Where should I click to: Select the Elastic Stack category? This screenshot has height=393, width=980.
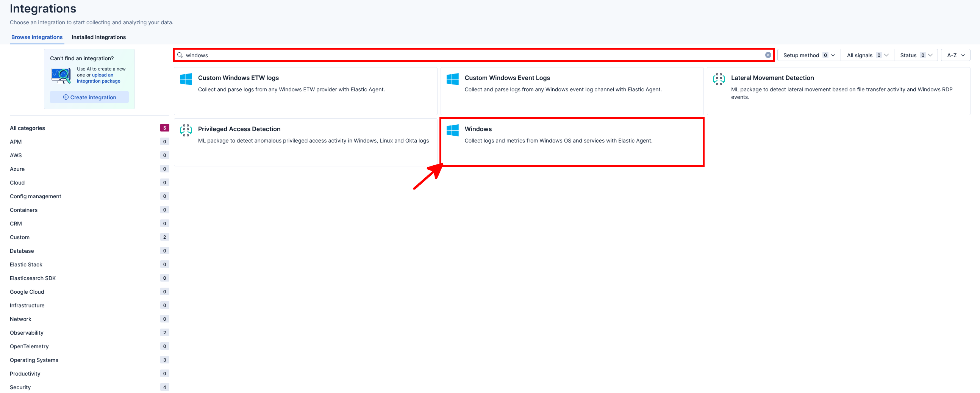coord(89,265)
